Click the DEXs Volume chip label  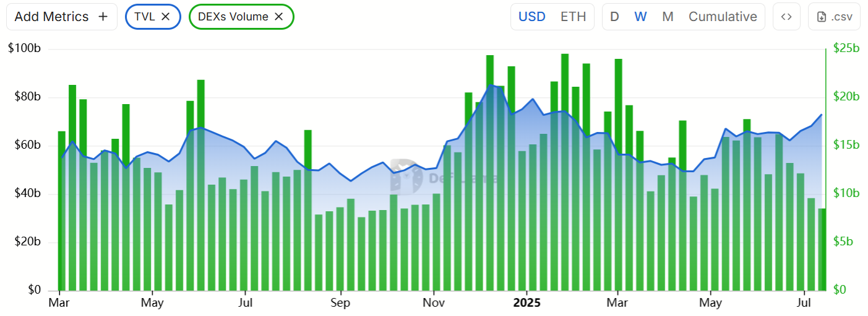232,17
